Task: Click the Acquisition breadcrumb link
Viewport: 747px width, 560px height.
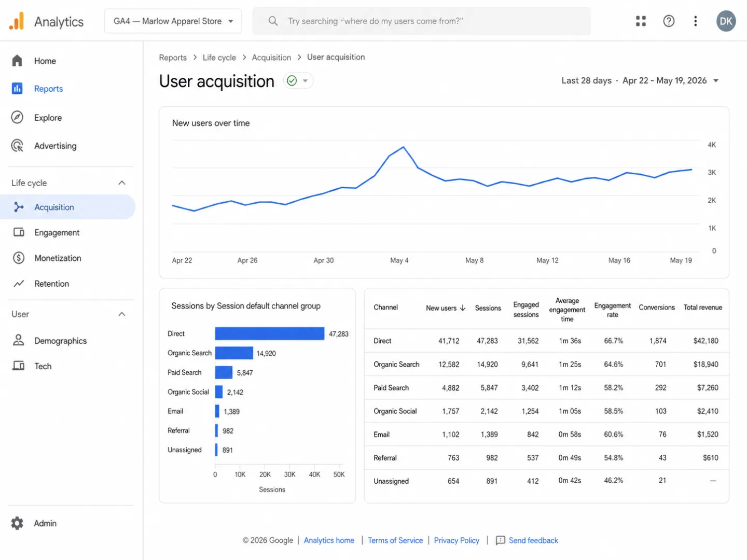Action: [271, 58]
